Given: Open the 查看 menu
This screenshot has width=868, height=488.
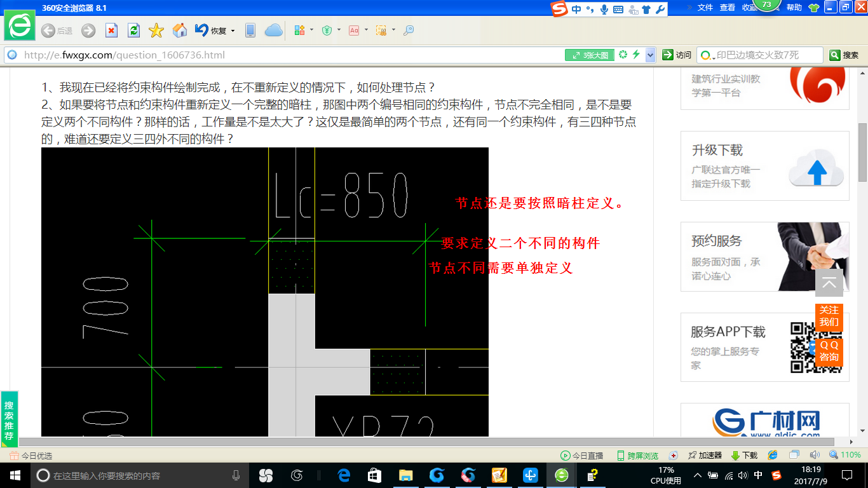Looking at the screenshot, I should [x=728, y=8].
